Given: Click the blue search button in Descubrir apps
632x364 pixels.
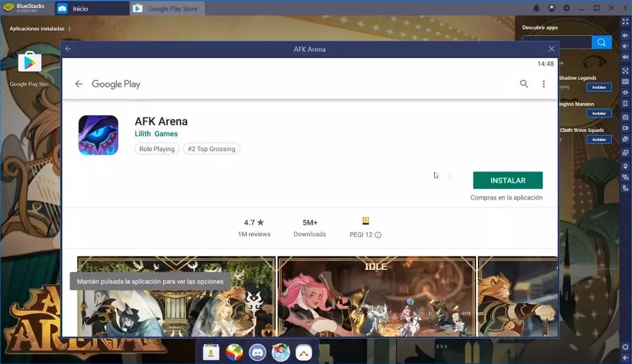Looking at the screenshot, I should (601, 42).
